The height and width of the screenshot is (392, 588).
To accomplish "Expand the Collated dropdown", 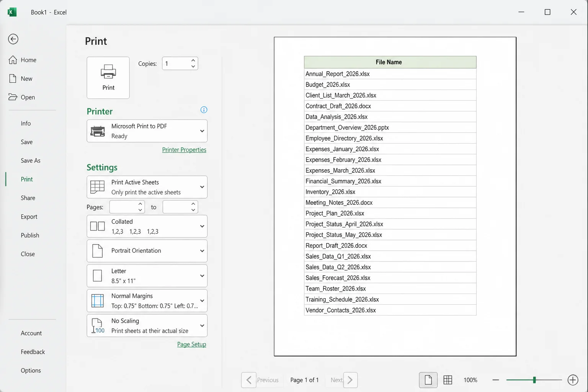I will [x=147, y=226].
